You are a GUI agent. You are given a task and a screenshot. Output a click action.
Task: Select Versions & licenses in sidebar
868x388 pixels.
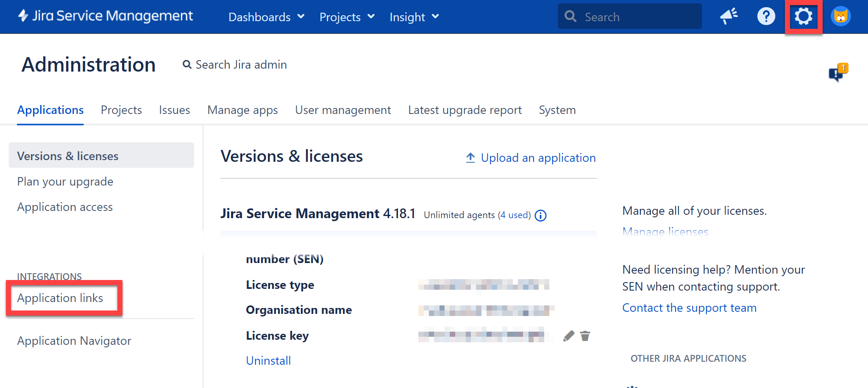101,155
